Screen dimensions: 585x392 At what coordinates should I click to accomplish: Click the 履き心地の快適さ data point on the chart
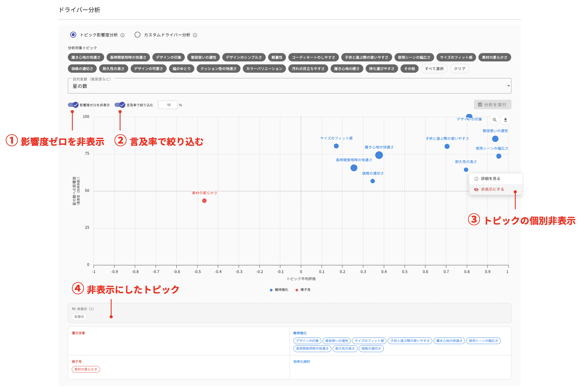[379, 155]
